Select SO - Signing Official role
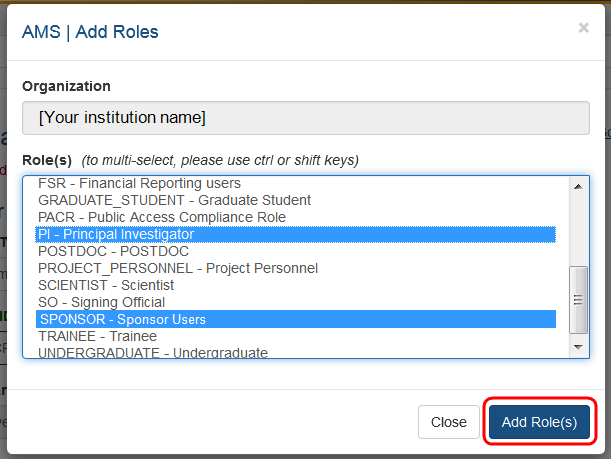 (x=101, y=302)
